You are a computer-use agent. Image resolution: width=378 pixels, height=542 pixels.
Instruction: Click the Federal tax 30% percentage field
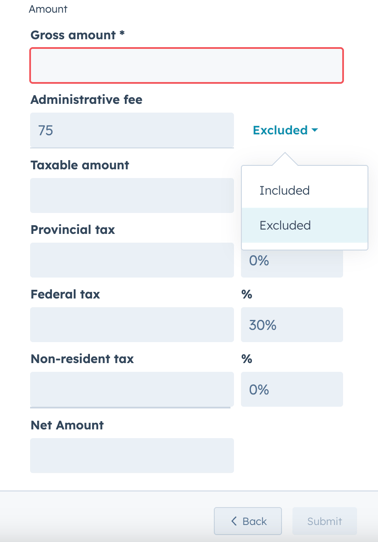pos(292,325)
